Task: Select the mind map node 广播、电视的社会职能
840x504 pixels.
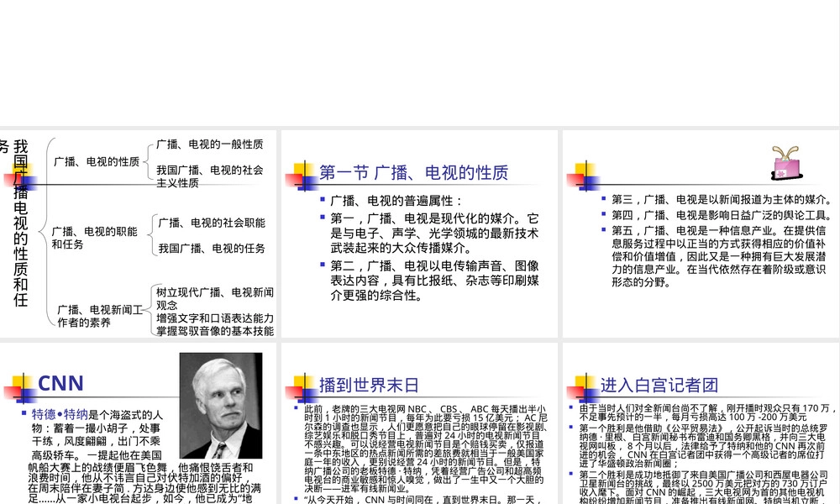Action: pos(212,223)
